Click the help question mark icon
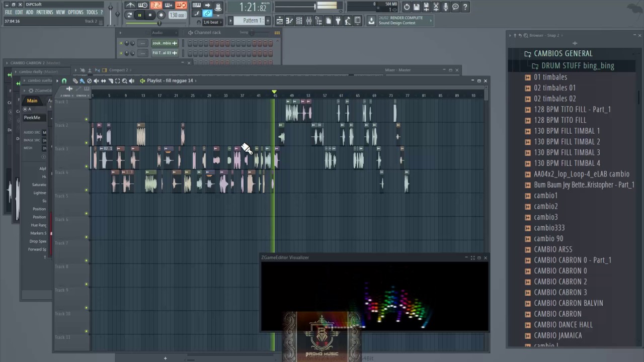The width and height of the screenshot is (644, 362). coord(465,7)
